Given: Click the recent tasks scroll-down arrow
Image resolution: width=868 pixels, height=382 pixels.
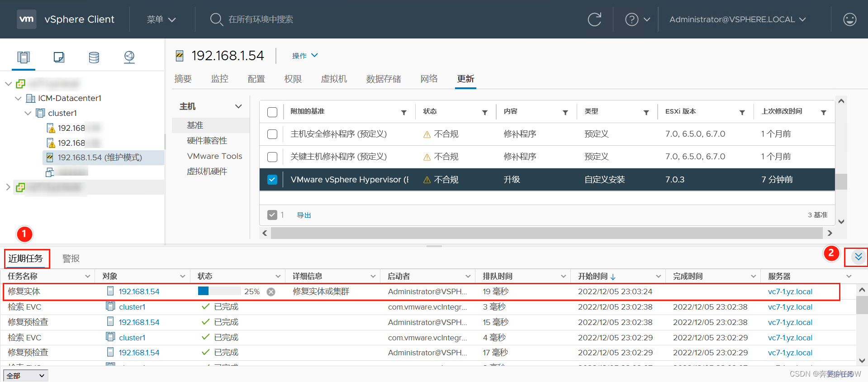Looking at the screenshot, I should tap(862, 361).
